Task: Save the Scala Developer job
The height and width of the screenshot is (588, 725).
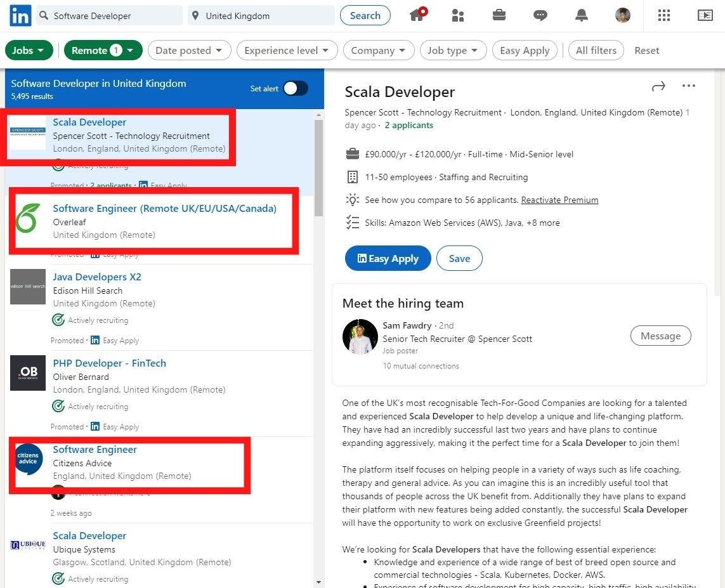Action: (459, 258)
